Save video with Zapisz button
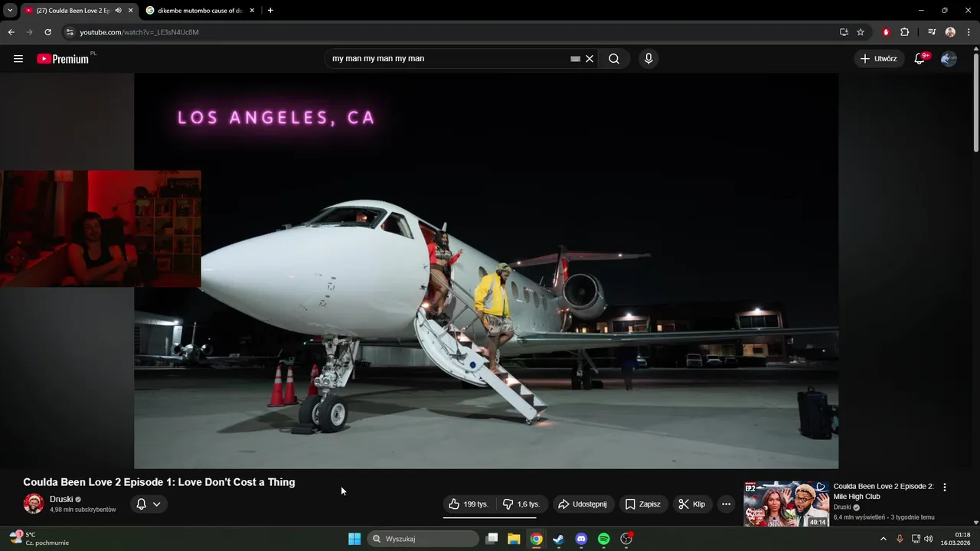Image resolution: width=980 pixels, height=551 pixels. tap(642, 504)
